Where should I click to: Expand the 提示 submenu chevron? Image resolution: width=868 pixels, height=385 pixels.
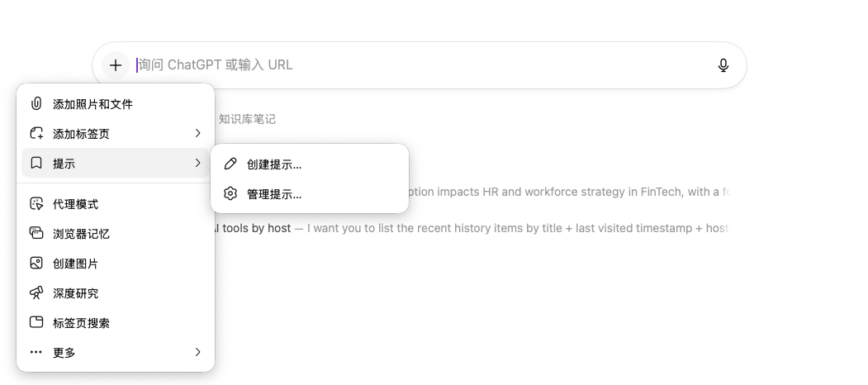pyautogui.click(x=197, y=164)
